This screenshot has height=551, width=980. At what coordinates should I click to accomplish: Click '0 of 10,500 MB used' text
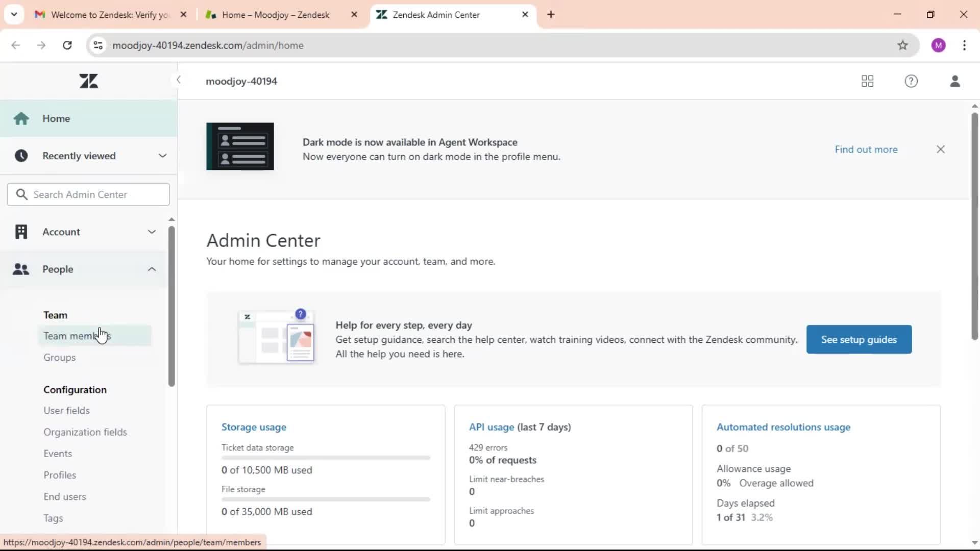pos(266,470)
